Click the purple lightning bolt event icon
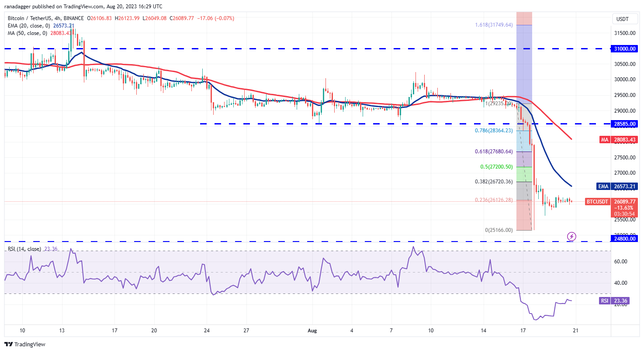Screen dimensions: 644x352 [571, 236]
